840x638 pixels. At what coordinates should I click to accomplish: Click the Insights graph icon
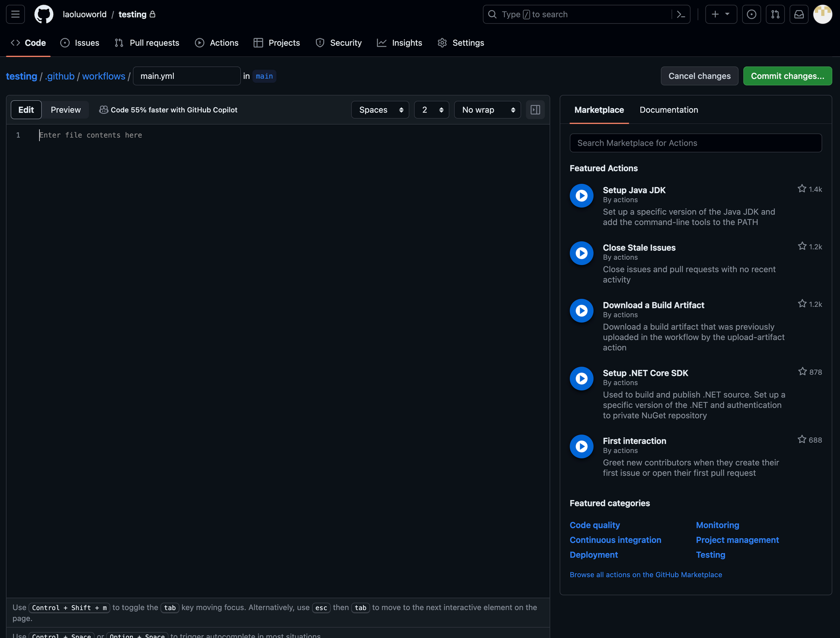381,42
